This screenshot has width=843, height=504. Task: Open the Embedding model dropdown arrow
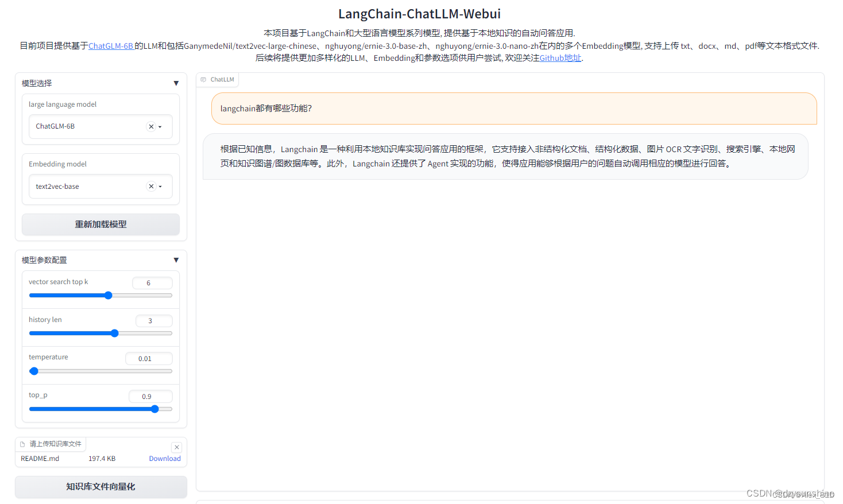pos(160,187)
